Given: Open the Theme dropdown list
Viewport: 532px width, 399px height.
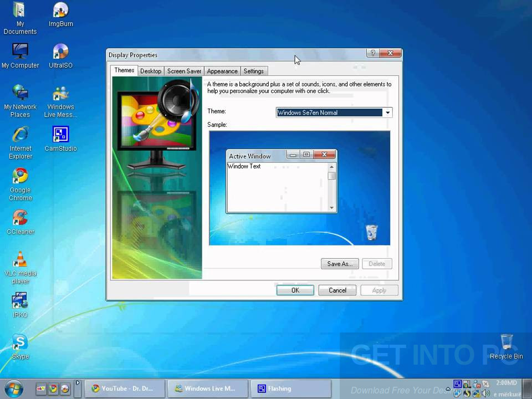Looking at the screenshot, I should [x=387, y=112].
